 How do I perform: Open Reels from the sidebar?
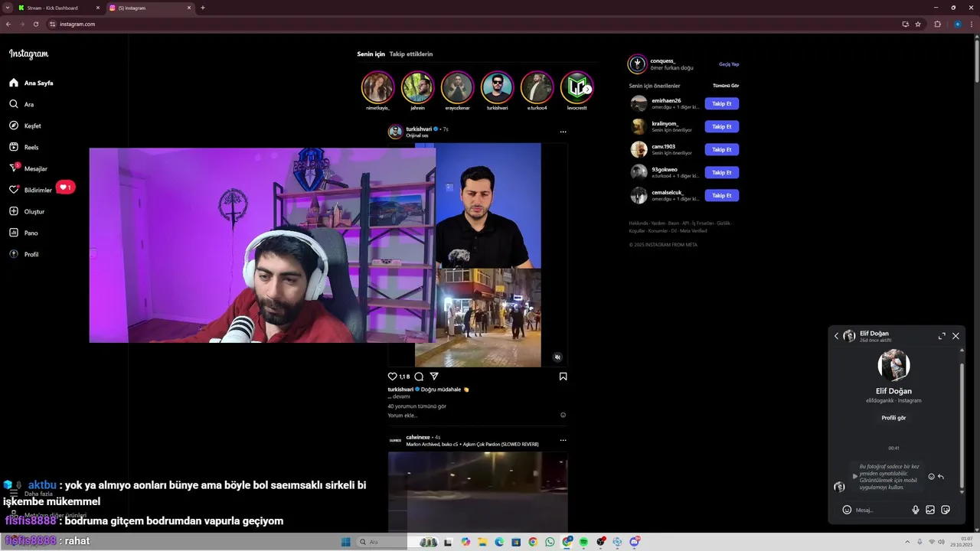[x=24, y=147]
